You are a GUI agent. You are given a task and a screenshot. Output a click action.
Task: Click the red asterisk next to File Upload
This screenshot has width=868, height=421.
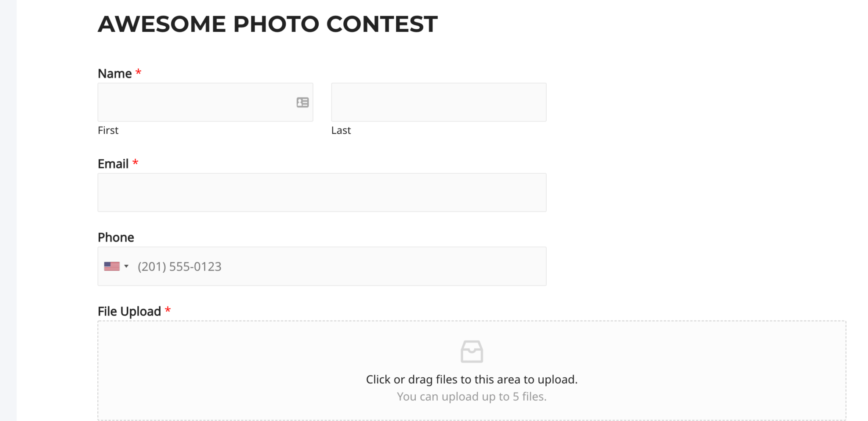pos(168,310)
